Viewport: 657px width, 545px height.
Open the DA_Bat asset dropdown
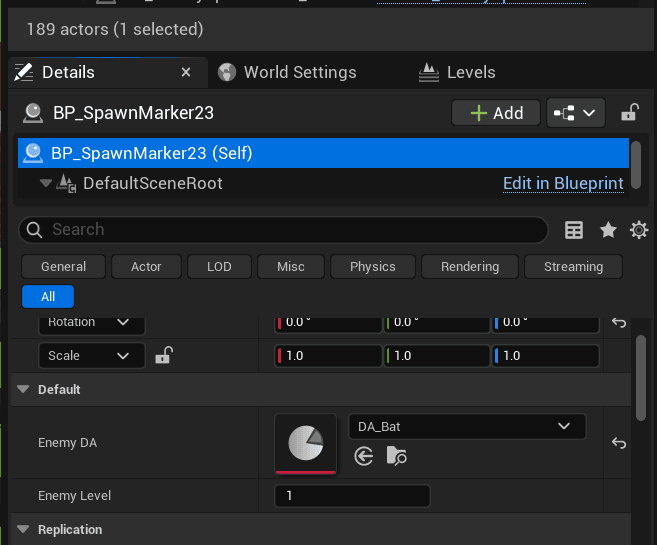(x=466, y=426)
